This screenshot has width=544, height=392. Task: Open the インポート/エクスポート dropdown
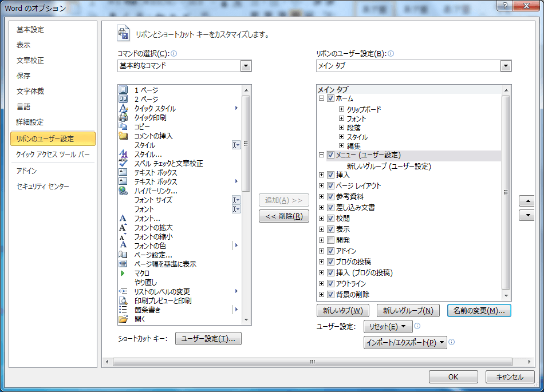click(x=405, y=342)
